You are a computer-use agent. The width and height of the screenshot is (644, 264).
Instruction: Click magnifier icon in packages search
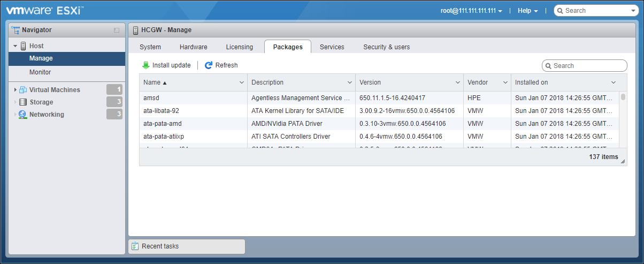point(548,66)
